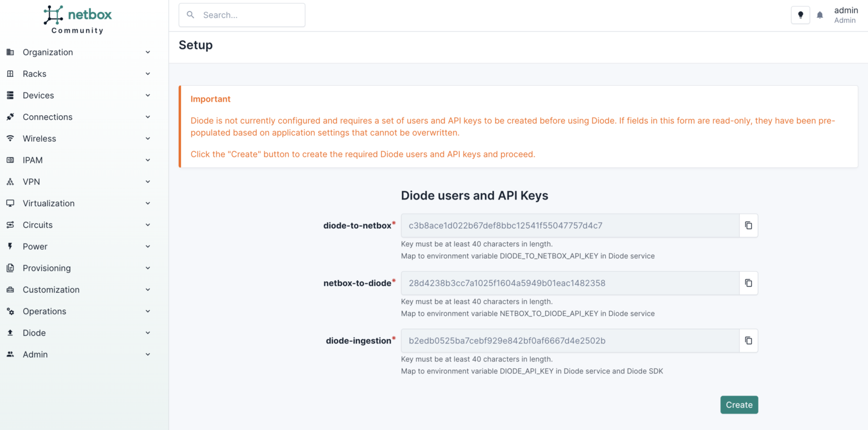Click the search magnifier icon
The height and width of the screenshot is (430, 868).
[190, 15]
